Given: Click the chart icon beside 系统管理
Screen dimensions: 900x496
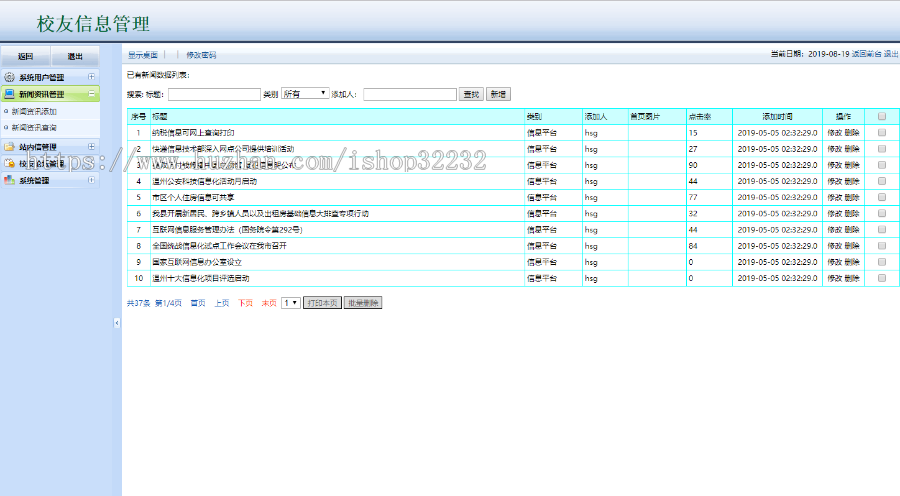Looking at the screenshot, I should coord(11,181).
